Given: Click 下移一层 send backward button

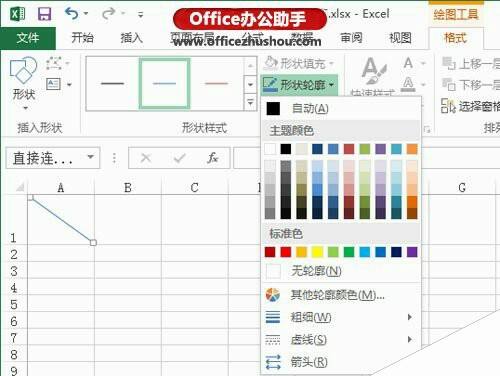Looking at the screenshot, I should (470, 84).
